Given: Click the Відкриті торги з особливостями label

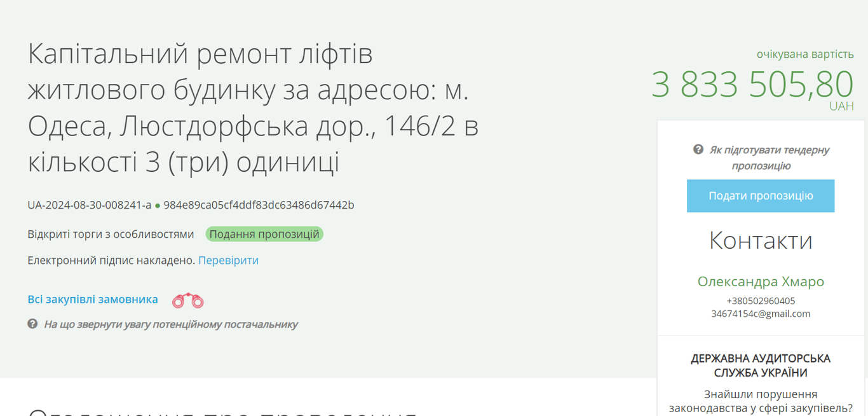Looking at the screenshot, I should (x=110, y=234).
